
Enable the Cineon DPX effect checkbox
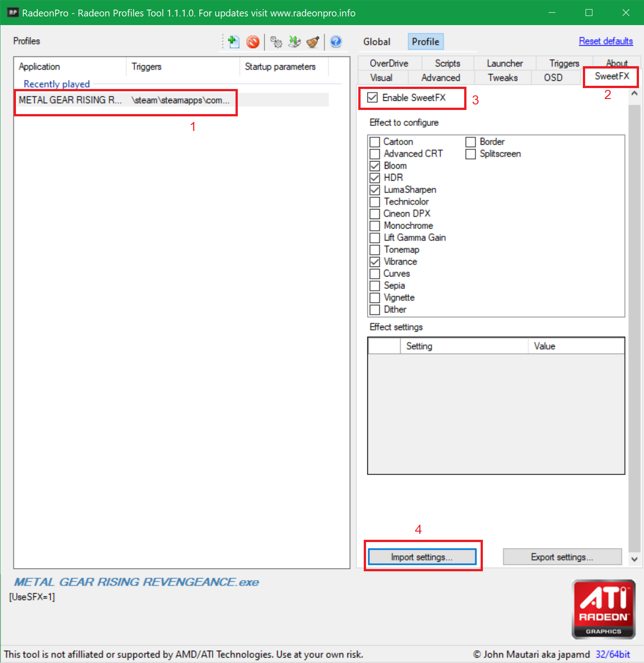375,214
